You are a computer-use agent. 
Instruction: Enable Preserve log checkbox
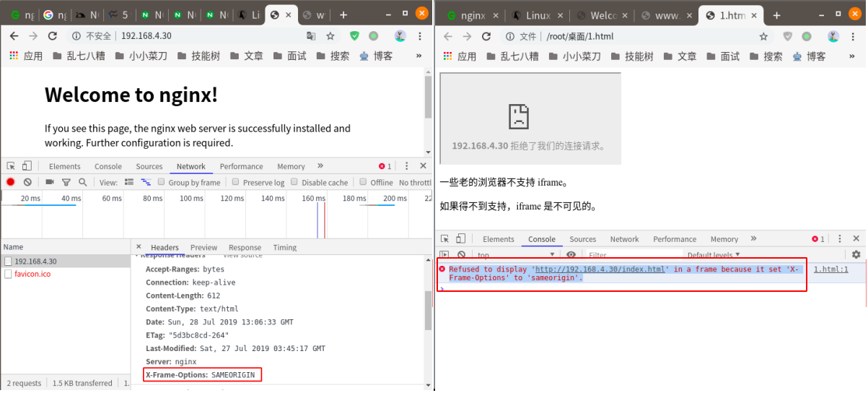pos(236,183)
